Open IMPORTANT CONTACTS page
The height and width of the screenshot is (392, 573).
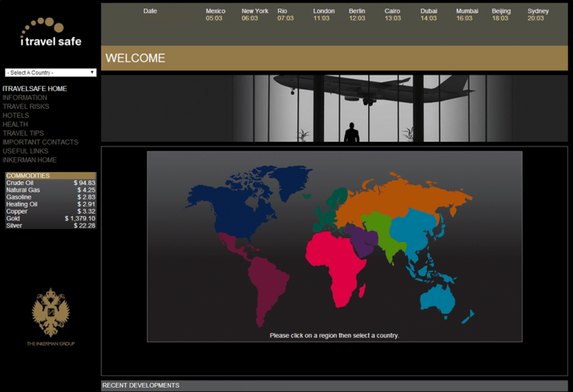[x=40, y=142]
